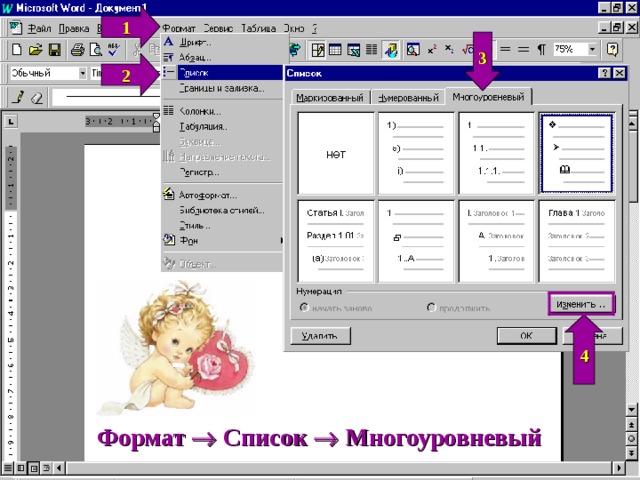Choose 'Границы и заливка...' entry

point(222,88)
